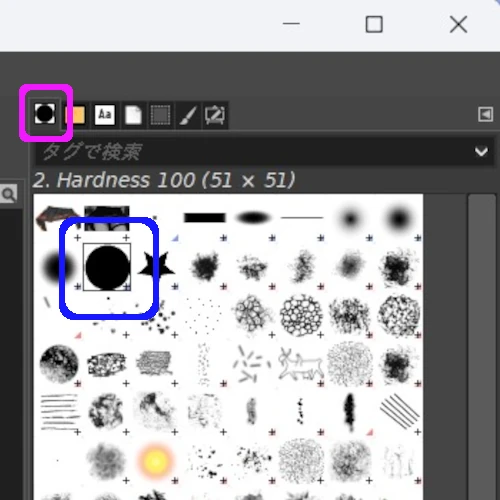Select the animal cave-drawing sketch brush
This screenshot has width=500, height=500.
301,365
